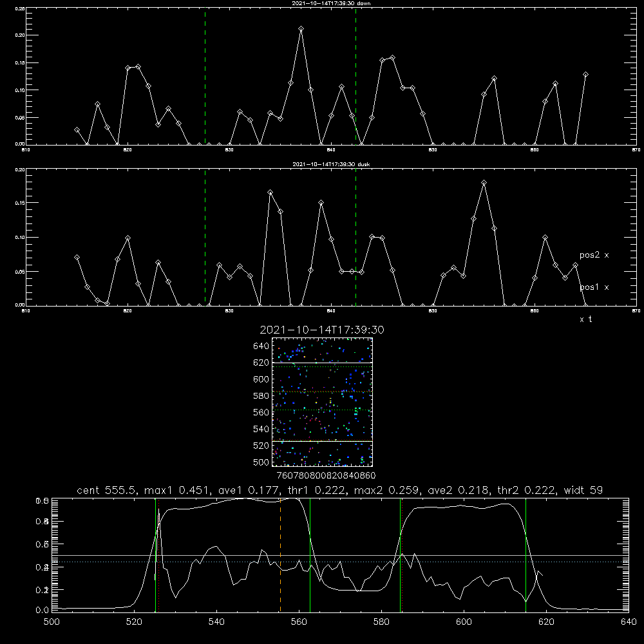Viewport: 644px width, 644px height.
Task: Click the 830 x-axis label of dawn plot
Action: tap(229, 150)
